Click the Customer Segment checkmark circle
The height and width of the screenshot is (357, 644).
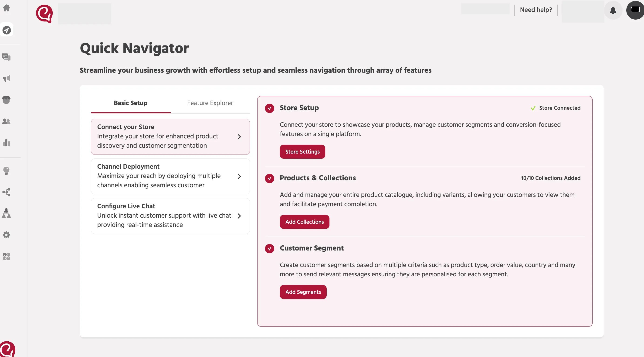(270, 248)
